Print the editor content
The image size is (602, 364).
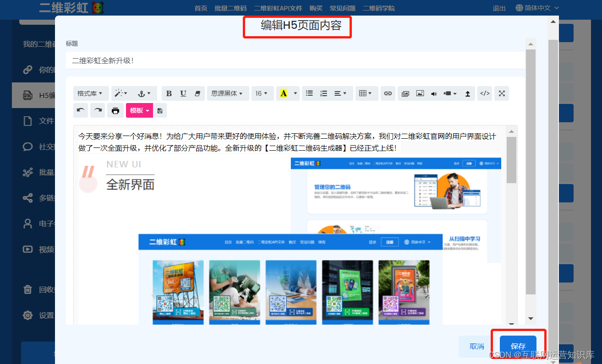pyautogui.click(x=115, y=110)
